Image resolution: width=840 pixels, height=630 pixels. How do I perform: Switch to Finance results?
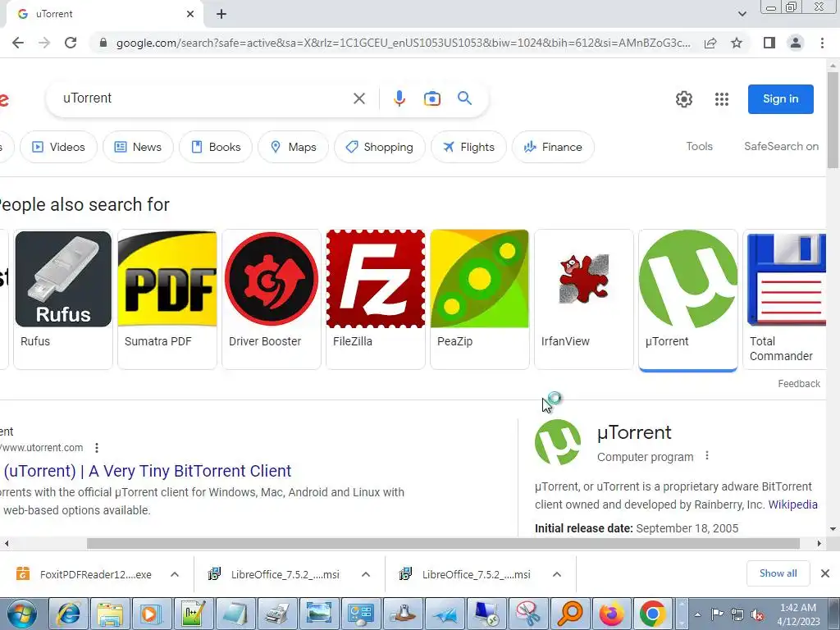click(x=554, y=147)
